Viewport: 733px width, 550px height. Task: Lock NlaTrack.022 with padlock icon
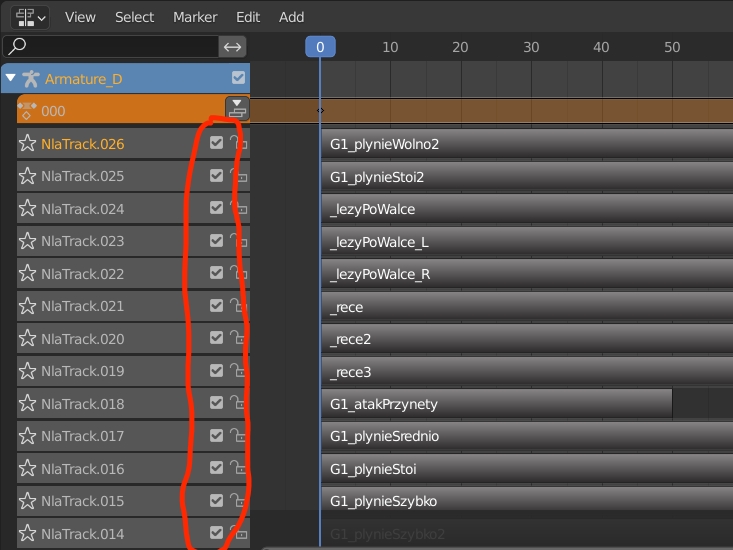point(239,272)
